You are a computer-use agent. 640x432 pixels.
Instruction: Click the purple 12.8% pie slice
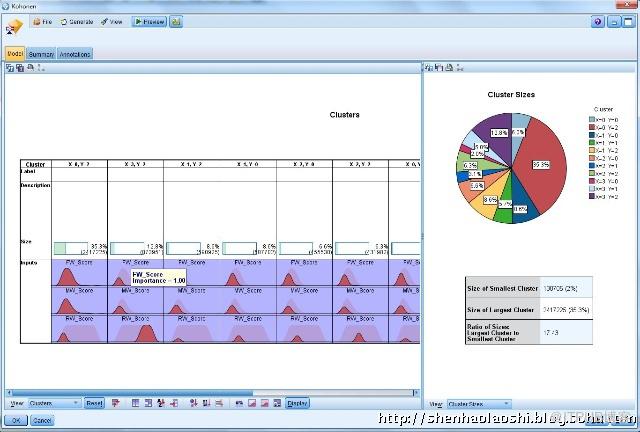click(x=498, y=133)
